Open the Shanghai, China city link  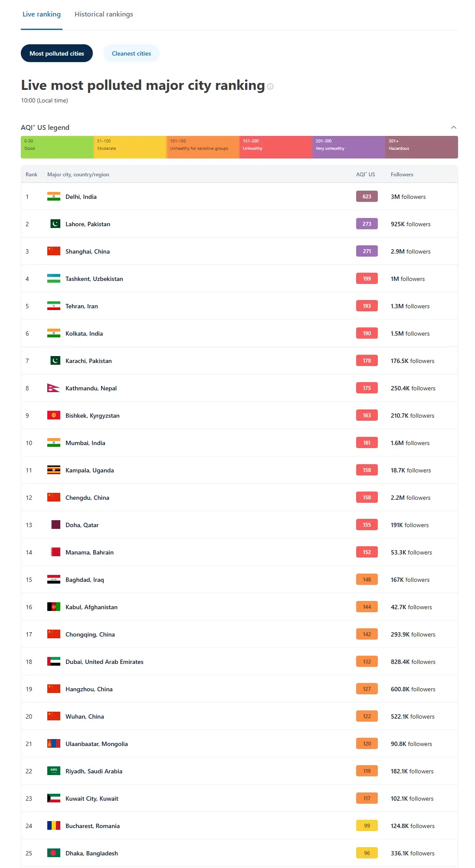click(x=88, y=251)
